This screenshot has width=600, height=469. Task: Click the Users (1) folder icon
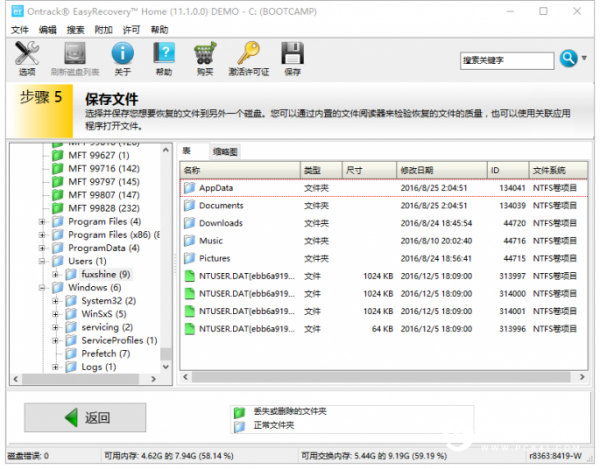pos(58,261)
